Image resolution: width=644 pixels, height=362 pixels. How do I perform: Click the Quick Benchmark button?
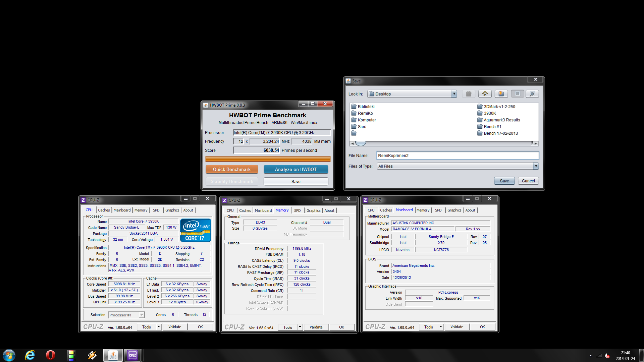pyautogui.click(x=232, y=169)
